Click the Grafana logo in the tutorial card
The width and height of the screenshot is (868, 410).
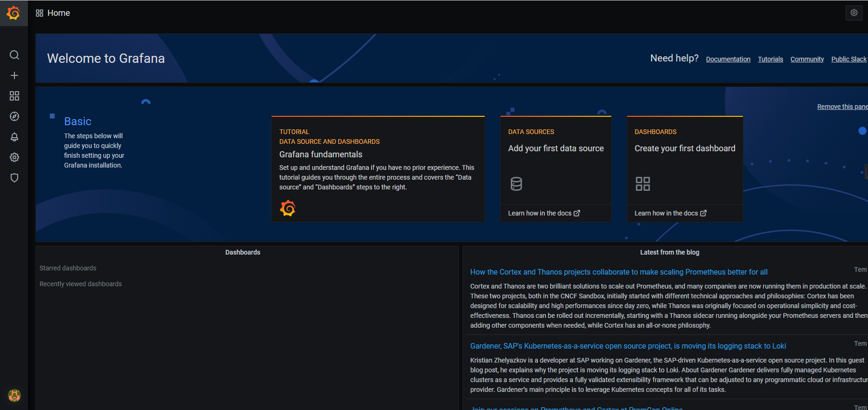tap(287, 208)
